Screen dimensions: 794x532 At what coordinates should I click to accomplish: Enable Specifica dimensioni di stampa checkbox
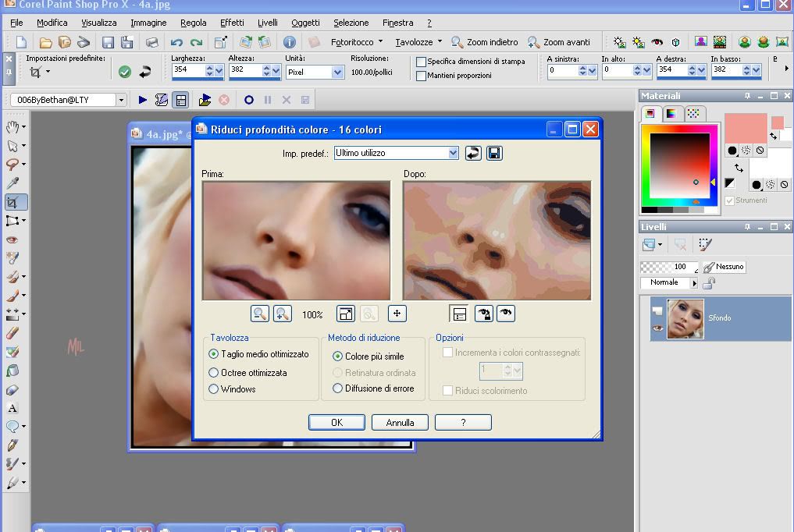click(x=421, y=62)
